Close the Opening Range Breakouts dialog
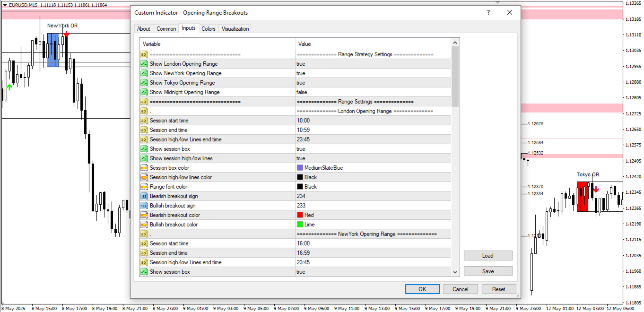644x312 pixels. (x=510, y=13)
